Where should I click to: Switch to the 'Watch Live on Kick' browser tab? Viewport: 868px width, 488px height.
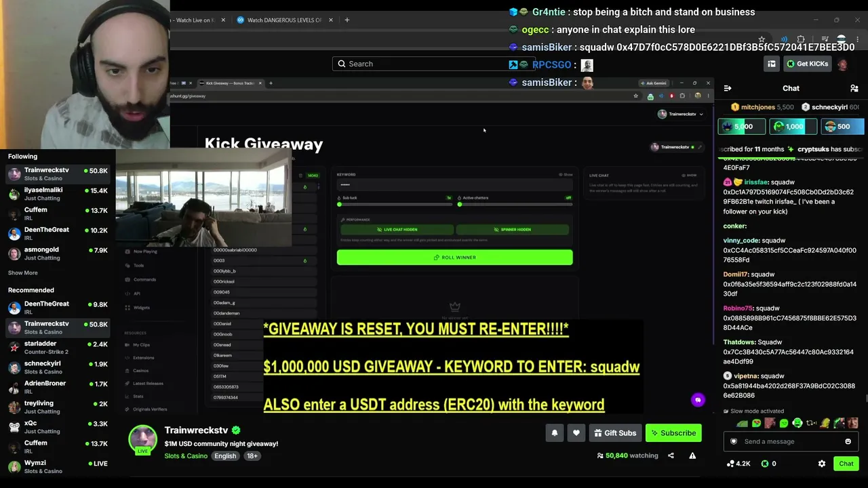(197, 20)
